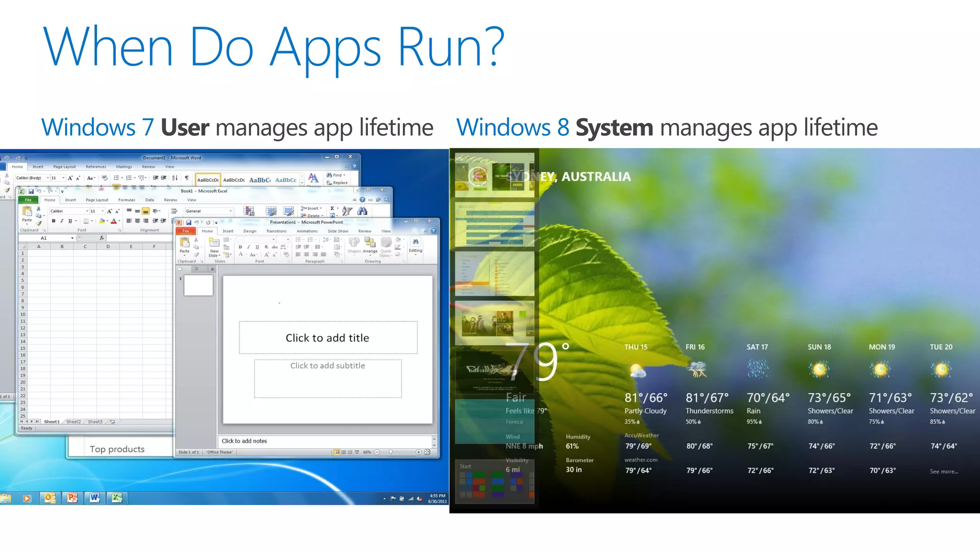Toggle Slide Sorter view in PowerPoint status bar
This screenshot has width=980, height=551.
tap(343, 452)
